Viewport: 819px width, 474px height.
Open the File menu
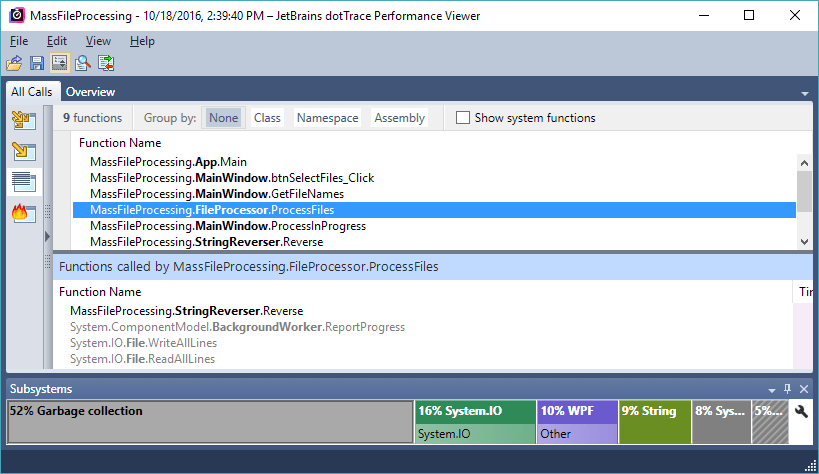(x=19, y=41)
